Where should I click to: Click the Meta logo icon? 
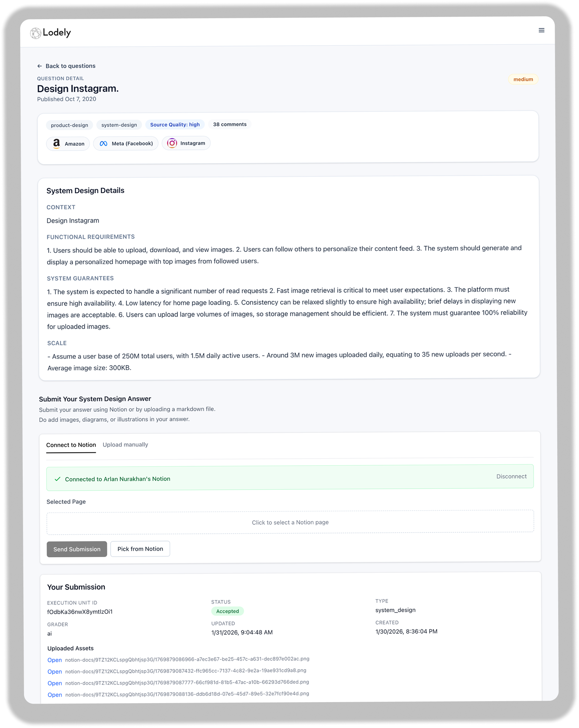[x=103, y=144]
